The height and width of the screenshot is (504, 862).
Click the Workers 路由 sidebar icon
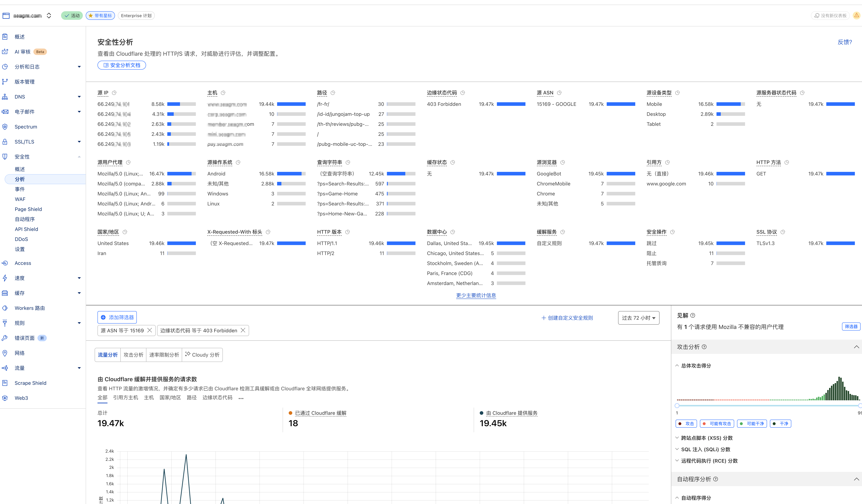[5, 308]
